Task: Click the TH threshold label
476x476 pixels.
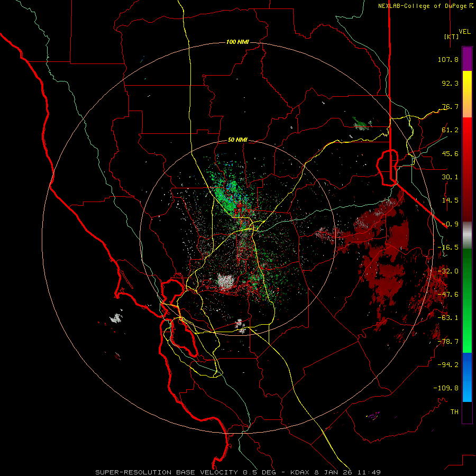Action: click(454, 412)
